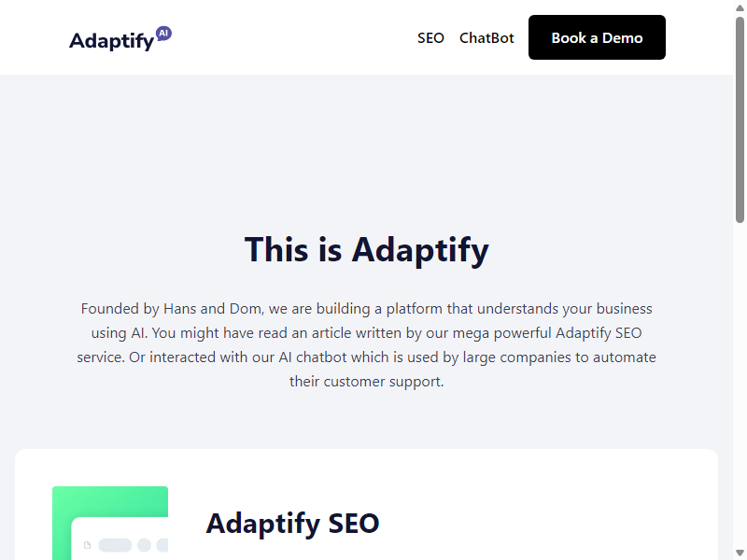Click the Book a Demo button
This screenshot has height=560, width=747.
597,37
